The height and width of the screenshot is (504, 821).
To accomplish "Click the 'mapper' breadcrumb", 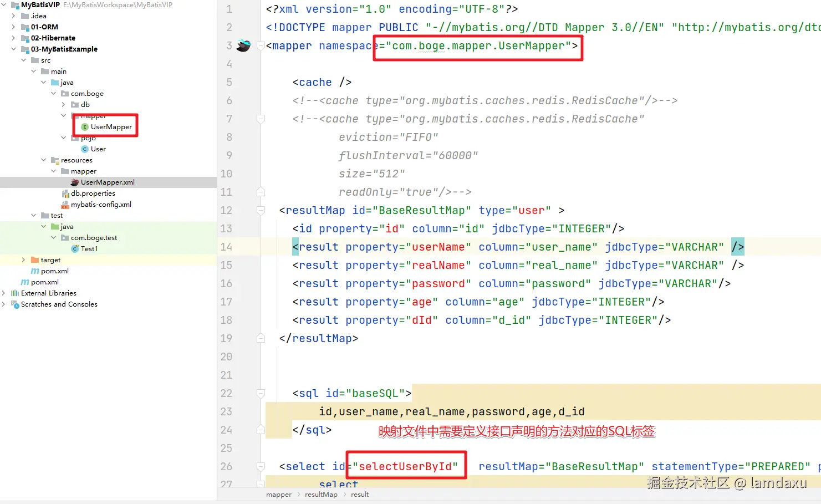I will pos(279,495).
